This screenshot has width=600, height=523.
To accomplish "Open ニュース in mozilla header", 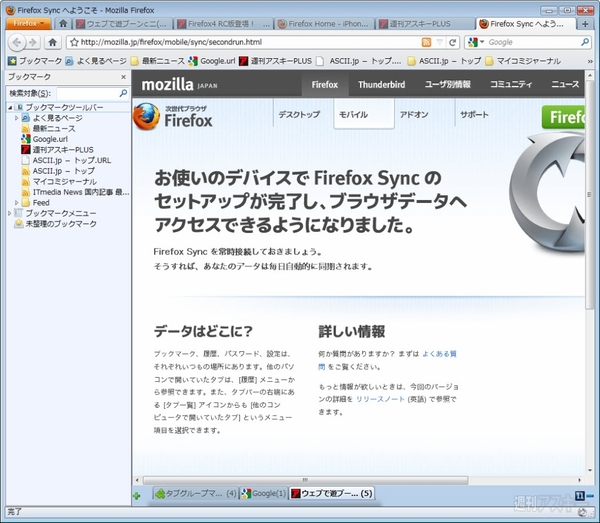I will (x=565, y=84).
